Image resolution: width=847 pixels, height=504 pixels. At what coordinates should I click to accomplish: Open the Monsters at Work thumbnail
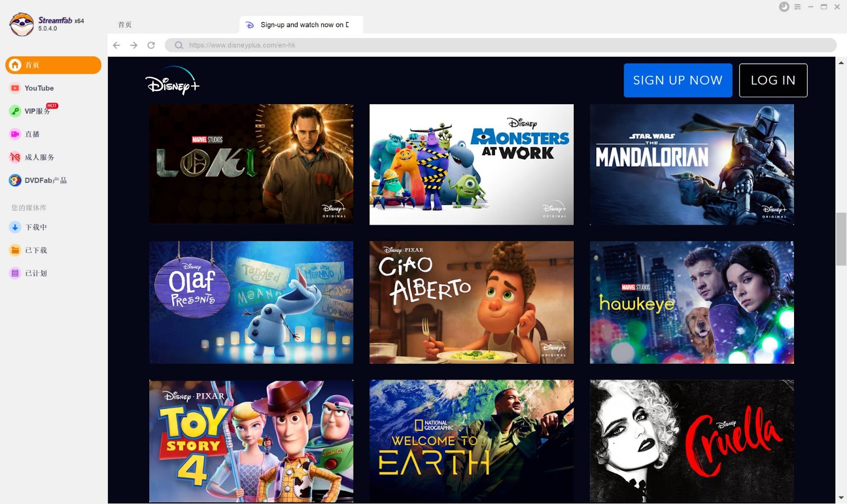tap(472, 164)
